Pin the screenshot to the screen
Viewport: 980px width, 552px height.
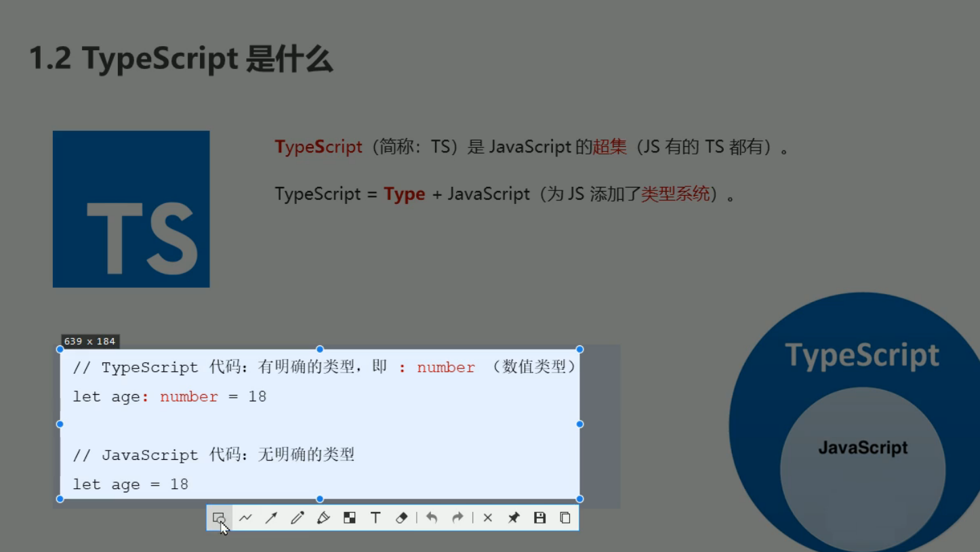tap(514, 518)
